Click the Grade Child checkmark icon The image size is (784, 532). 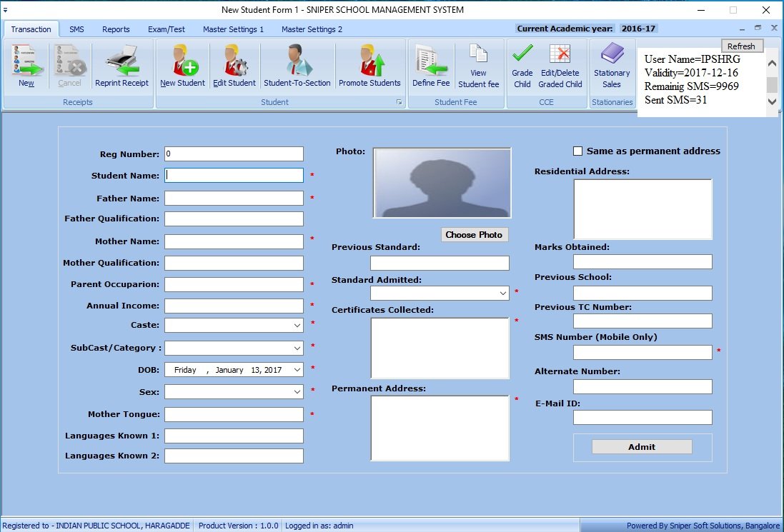(522, 55)
